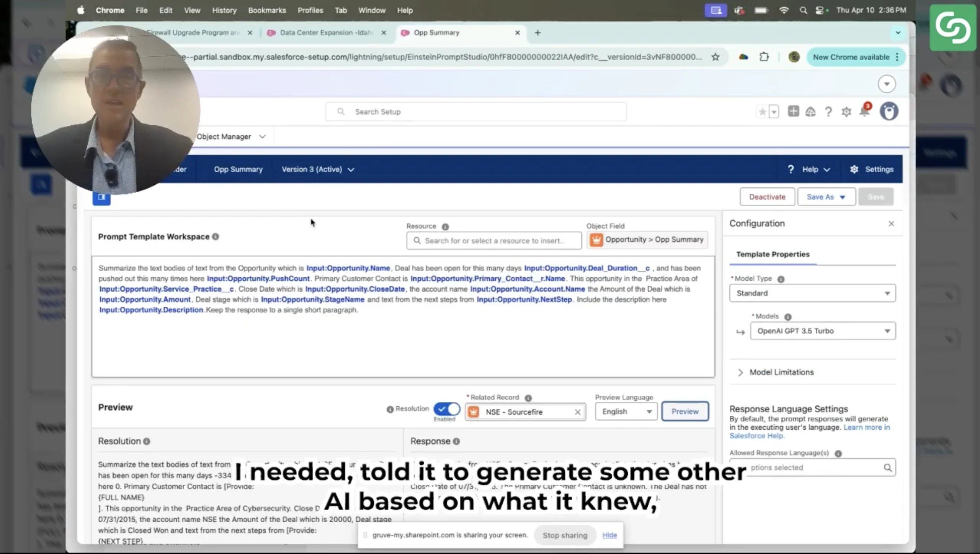This screenshot has height=554, width=980.
Task: Click the Search Setup field
Action: click(476, 112)
